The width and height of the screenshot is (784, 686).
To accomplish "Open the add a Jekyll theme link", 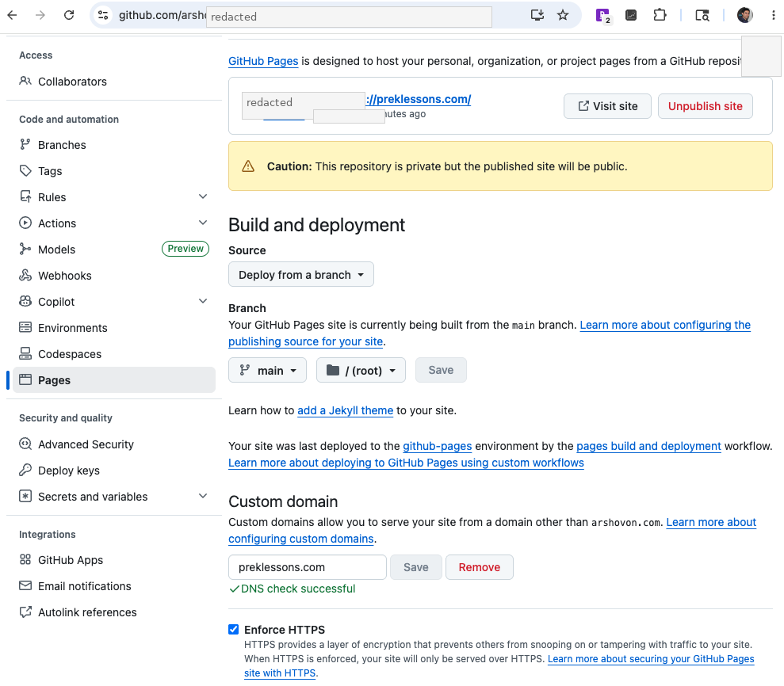I will click(345, 410).
